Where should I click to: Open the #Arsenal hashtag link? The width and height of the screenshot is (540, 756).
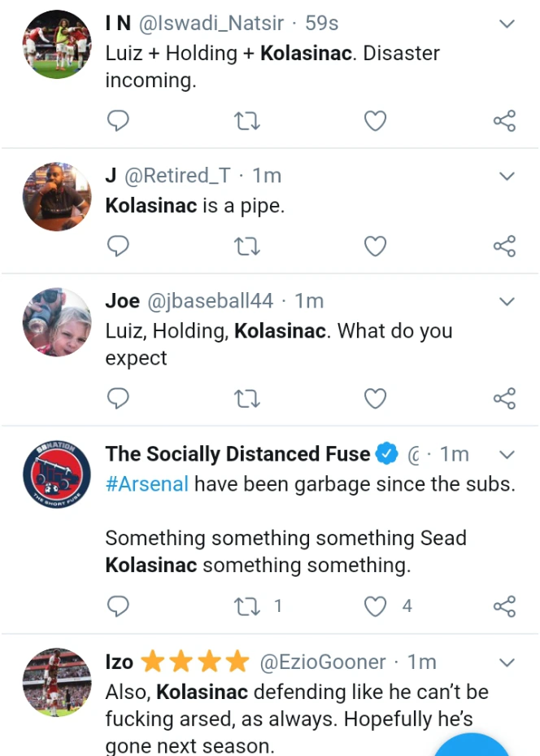click(x=147, y=483)
